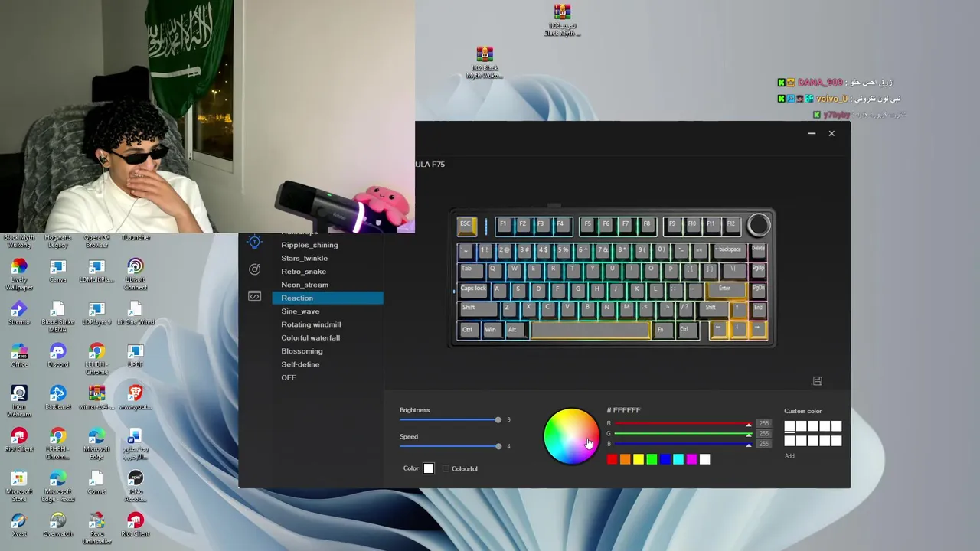Open the lighting effects sidebar icon
The height and width of the screenshot is (551, 980).
[254, 242]
